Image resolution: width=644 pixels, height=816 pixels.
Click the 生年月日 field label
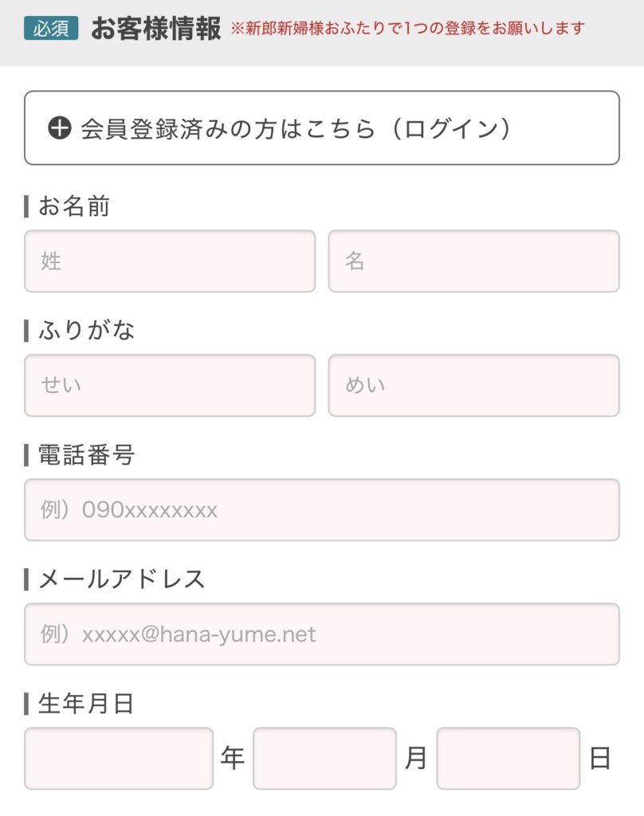[86, 704]
